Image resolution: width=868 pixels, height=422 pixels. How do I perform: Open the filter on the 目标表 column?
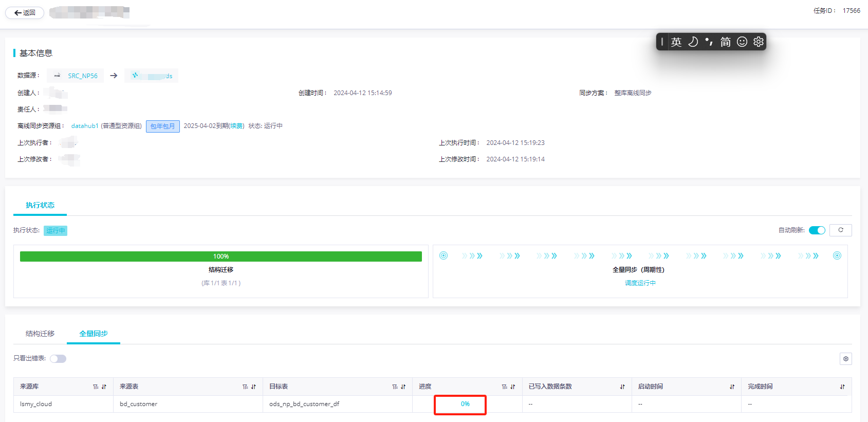click(x=395, y=387)
